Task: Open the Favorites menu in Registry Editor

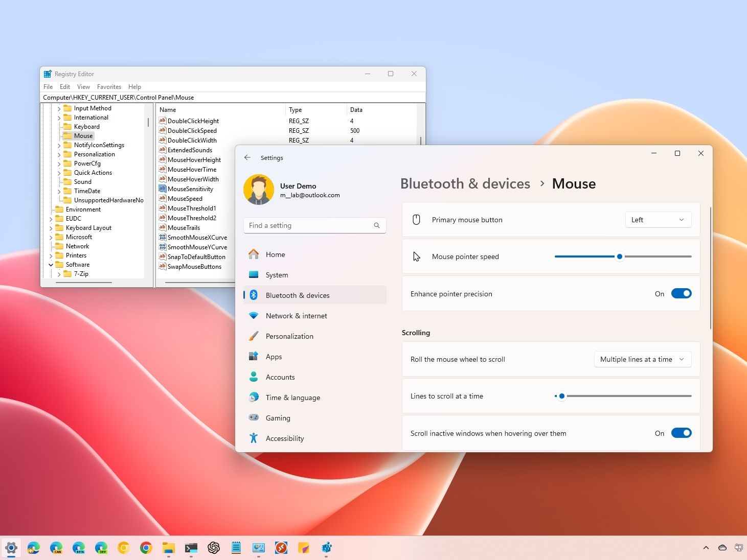Action: click(x=109, y=87)
